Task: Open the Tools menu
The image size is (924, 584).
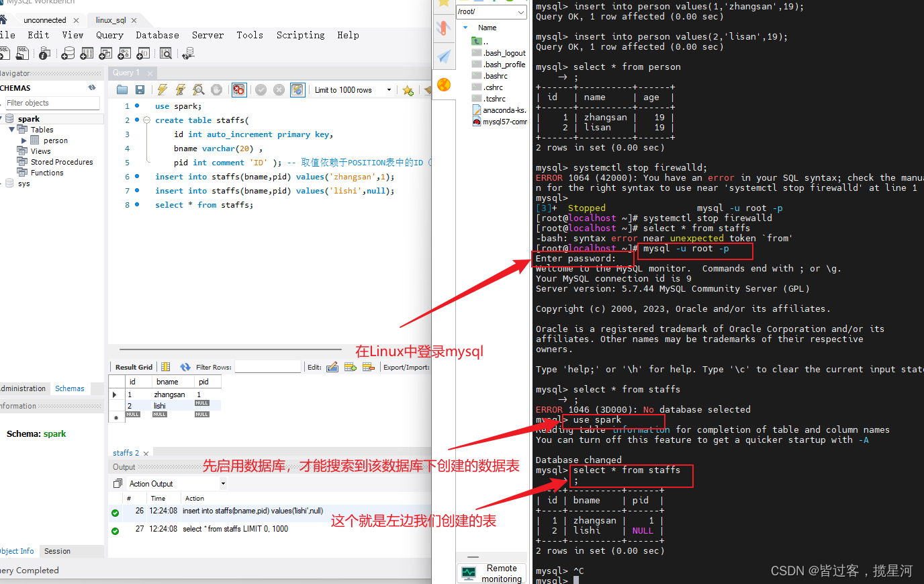Action: coord(250,35)
